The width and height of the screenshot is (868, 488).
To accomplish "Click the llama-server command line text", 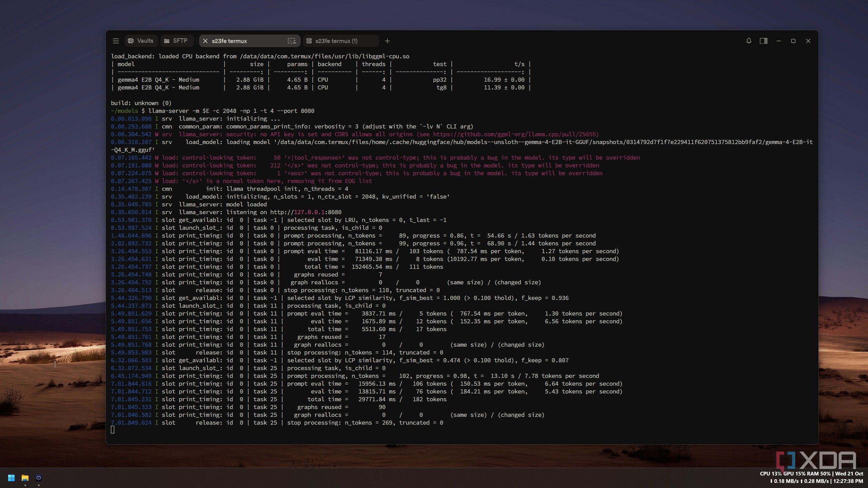I will [231, 111].
